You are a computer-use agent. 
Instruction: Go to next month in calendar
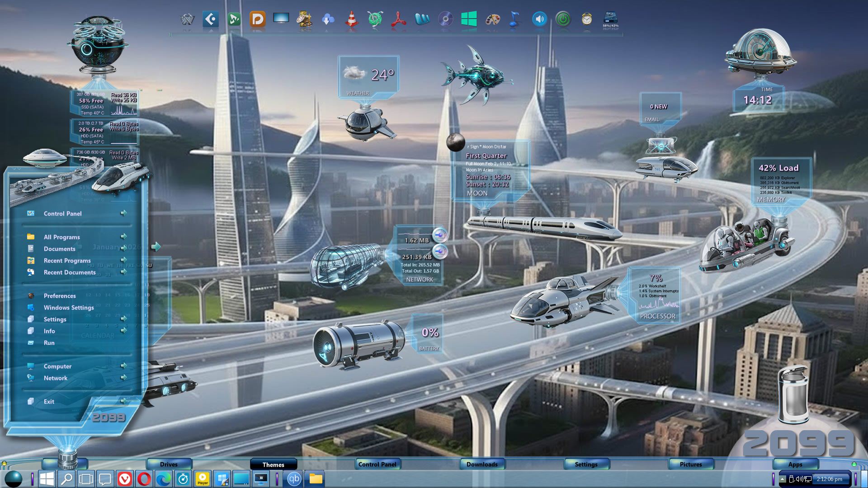[156, 247]
